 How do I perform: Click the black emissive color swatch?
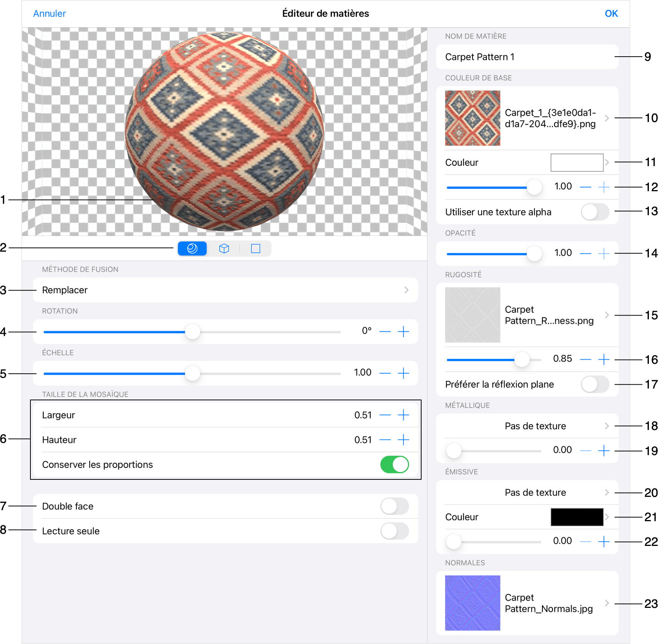(x=577, y=517)
